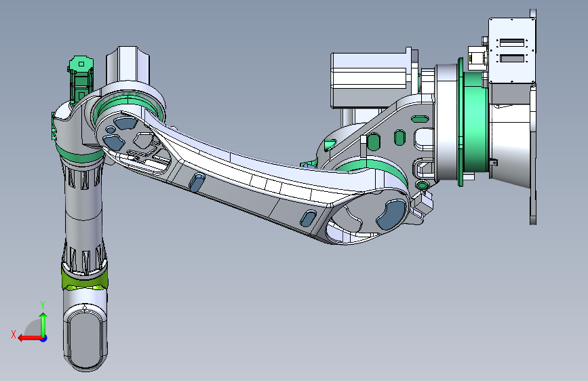Click the green Y axis arrow of the triad
The image size is (588, 381).
pyautogui.click(x=43, y=324)
